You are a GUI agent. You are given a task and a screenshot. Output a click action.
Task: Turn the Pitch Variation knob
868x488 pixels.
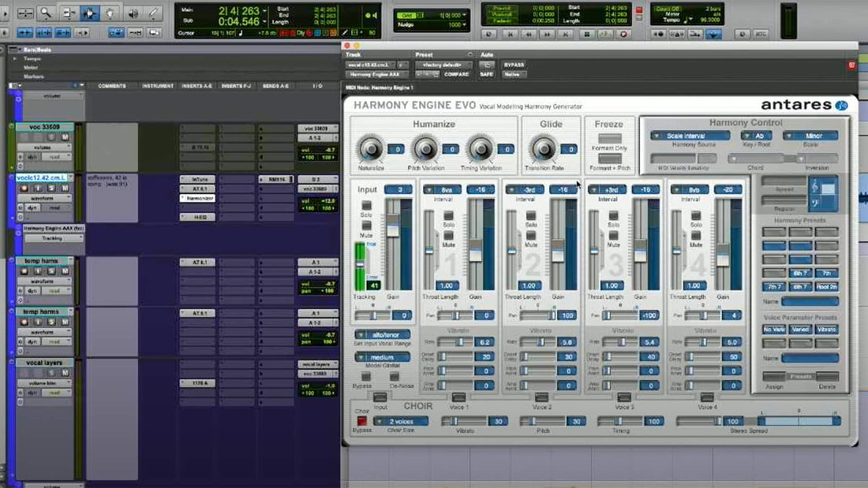[425, 149]
